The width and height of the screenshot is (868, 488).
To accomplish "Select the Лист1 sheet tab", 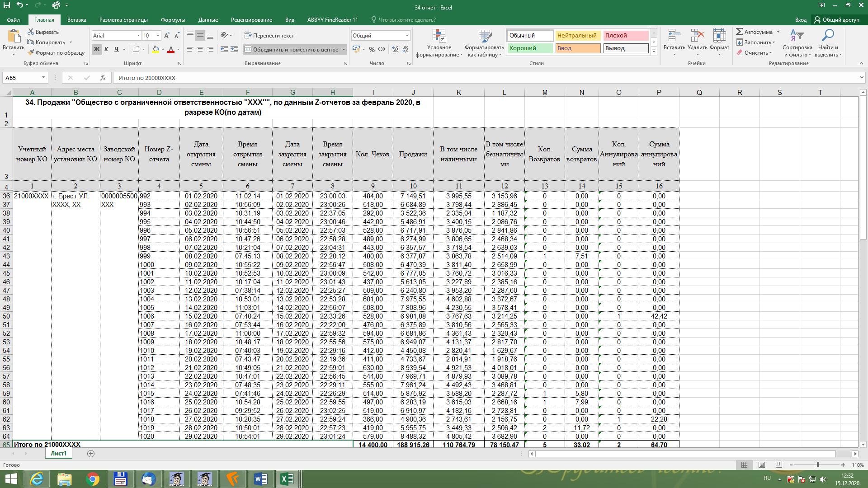I will (58, 453).
